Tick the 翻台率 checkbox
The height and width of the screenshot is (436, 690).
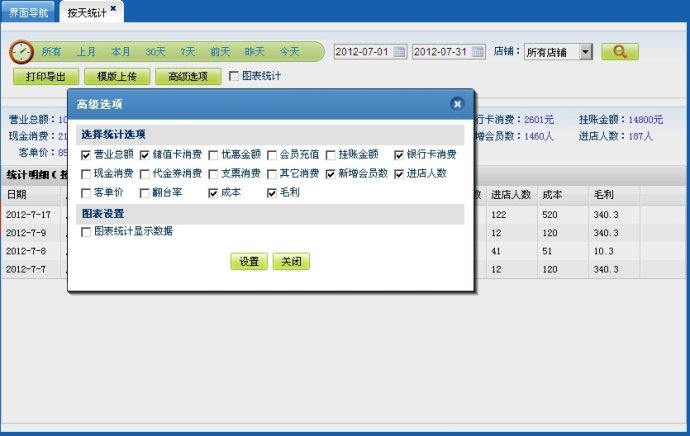point(146,192)
